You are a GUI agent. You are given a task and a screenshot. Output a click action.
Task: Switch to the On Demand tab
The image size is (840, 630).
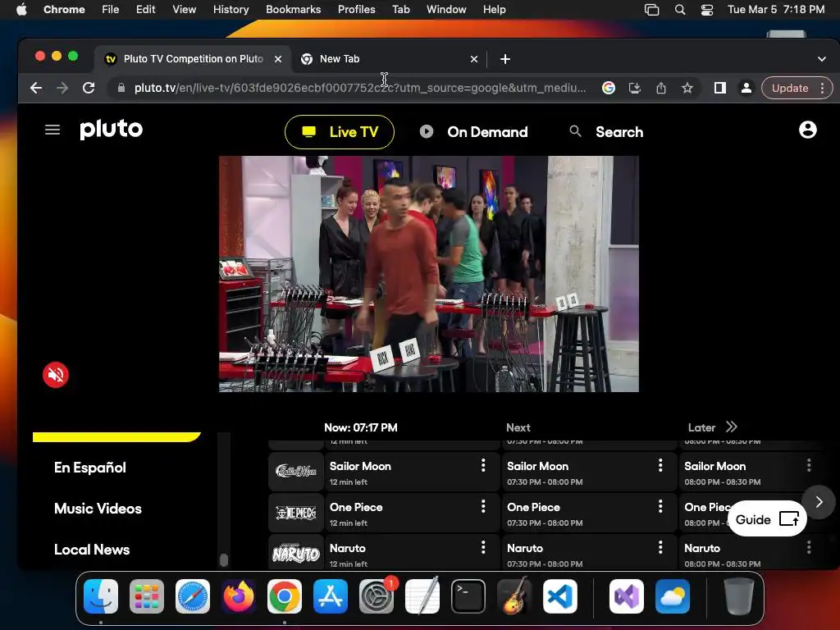coord(474,132)
